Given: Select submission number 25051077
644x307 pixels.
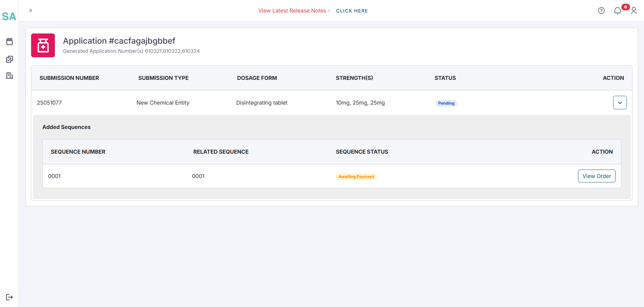Looking at the screenshot, I should pyautogui.click(x=49, y=103).
